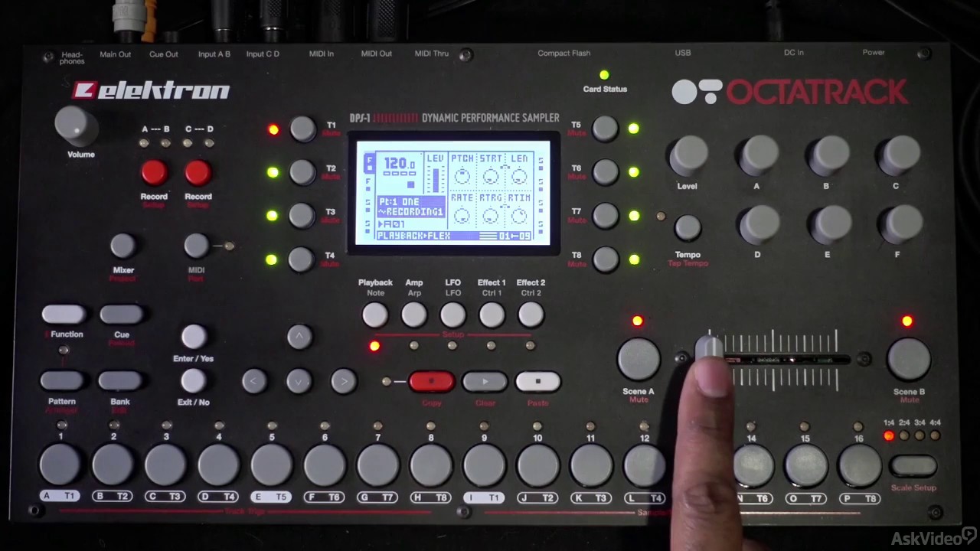Tap trig key 14
Image resolution: width=980 pixels, height=551 pixels.
point(753,465)
